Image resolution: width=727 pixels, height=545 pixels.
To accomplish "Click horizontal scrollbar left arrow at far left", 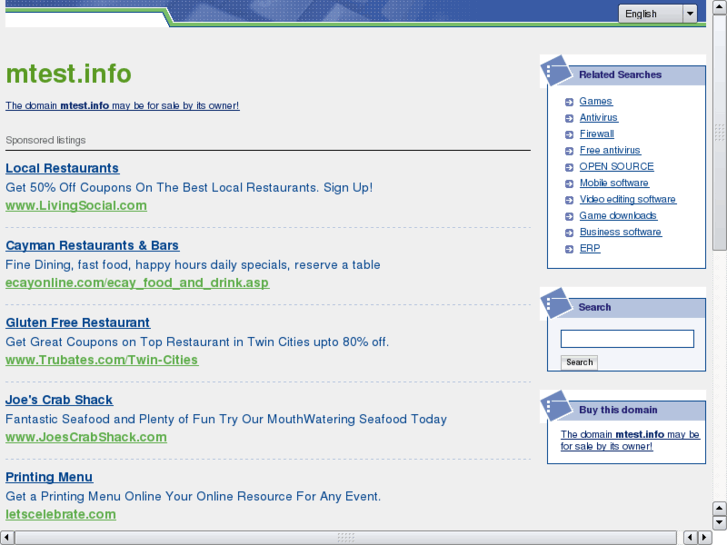I will coord(6,537).
